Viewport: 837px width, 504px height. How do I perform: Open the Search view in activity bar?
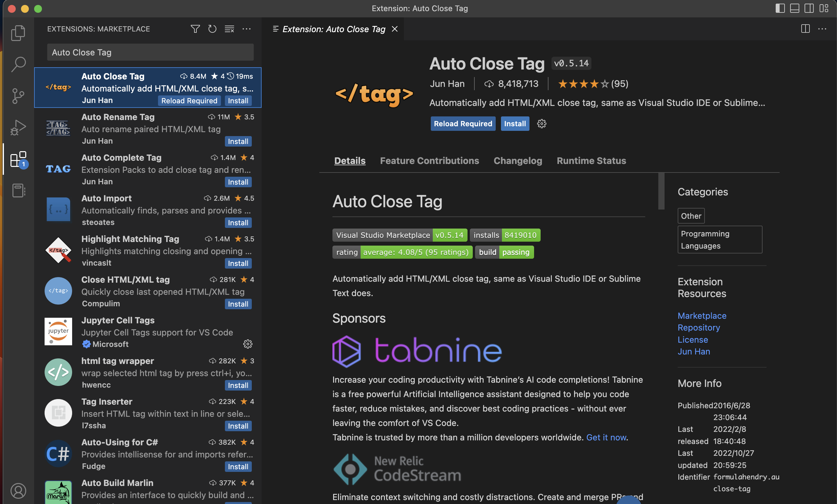(x=18, y=64)
